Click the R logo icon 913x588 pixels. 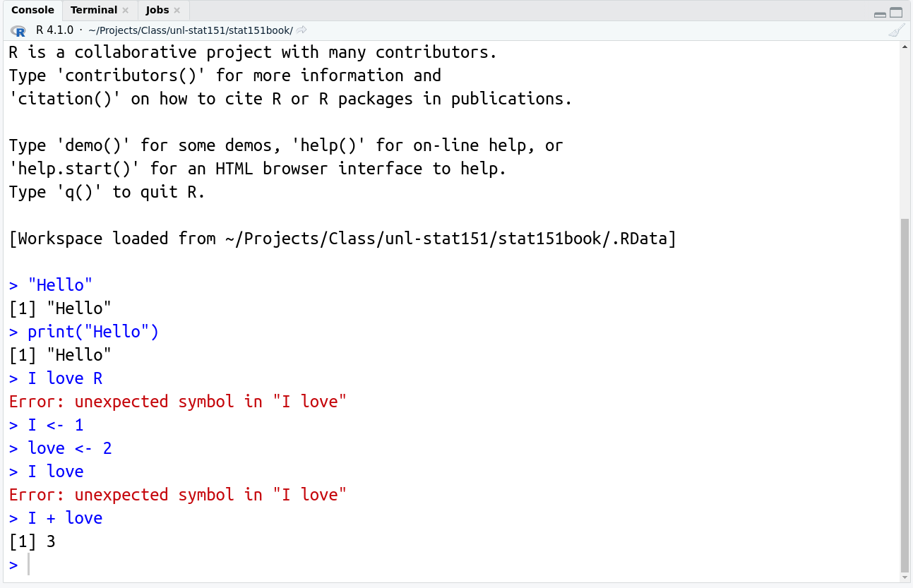tap(18, 30)
